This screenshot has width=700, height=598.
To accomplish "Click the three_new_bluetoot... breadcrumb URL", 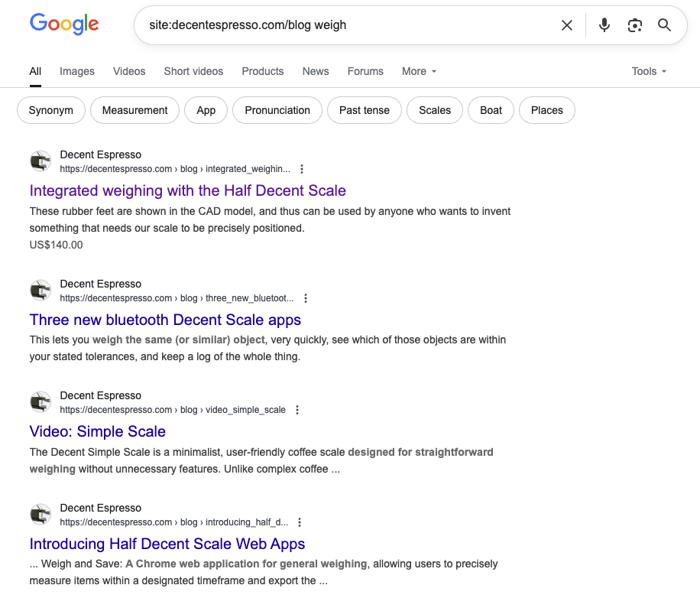I will coord(177,298).
